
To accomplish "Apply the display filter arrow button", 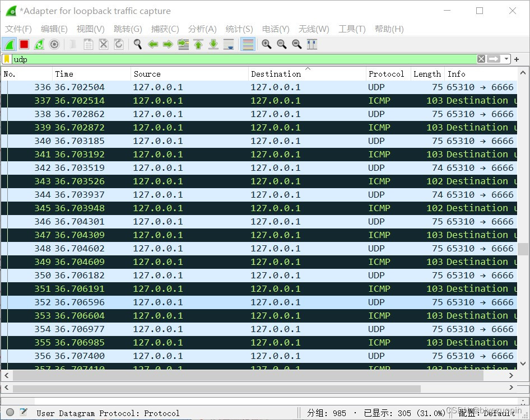I will (494, 59).
